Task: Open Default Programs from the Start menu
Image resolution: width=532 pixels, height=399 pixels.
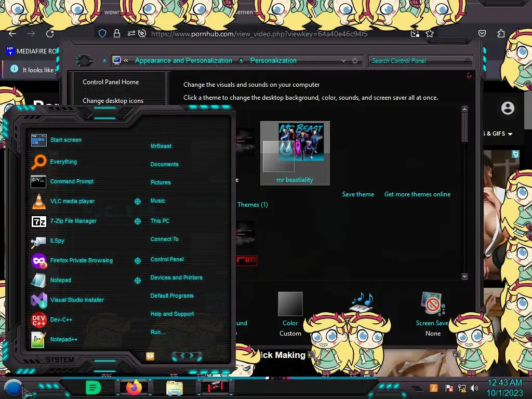Action: [x=172, y=296]
